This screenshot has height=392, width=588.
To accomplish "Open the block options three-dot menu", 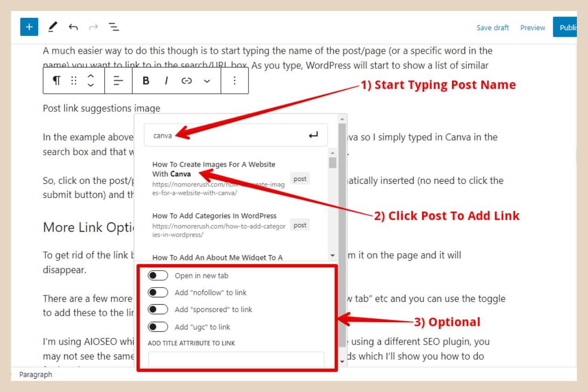I will tap(235, 80).
